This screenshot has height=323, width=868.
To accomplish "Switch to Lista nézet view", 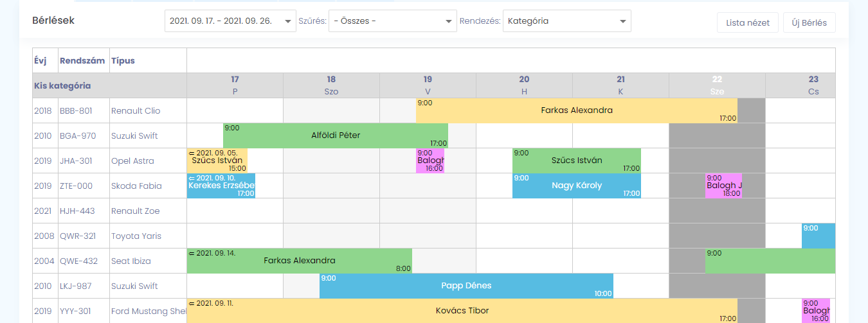I will [x=748, y=22].
